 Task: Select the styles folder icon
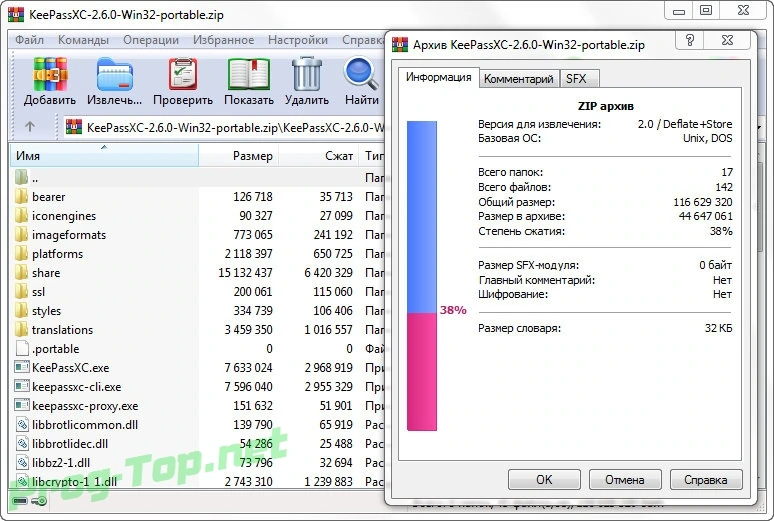(x=21, y=311)
